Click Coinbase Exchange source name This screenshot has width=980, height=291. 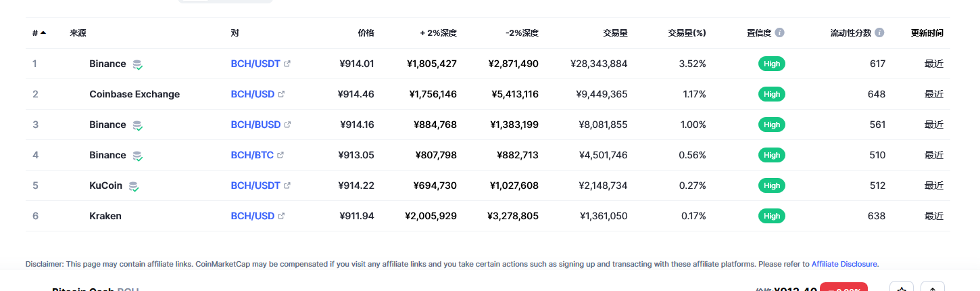(x=134, y=94)
